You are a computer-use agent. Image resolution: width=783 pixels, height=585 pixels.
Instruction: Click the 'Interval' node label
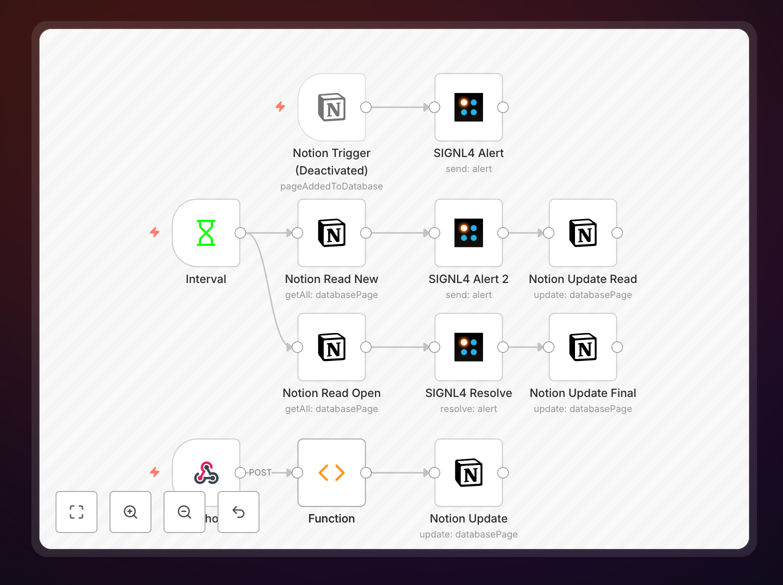point(206,279)
